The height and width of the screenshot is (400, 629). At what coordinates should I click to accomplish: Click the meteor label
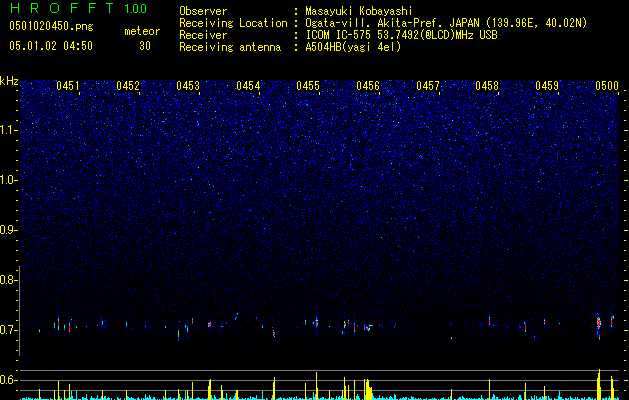(x=142, y=31)
